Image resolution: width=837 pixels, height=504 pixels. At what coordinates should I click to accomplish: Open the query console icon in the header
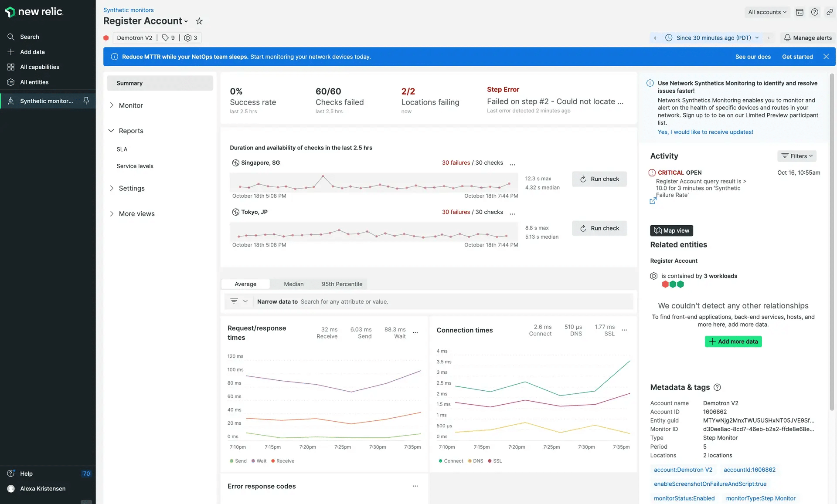[x=800, y=12]
